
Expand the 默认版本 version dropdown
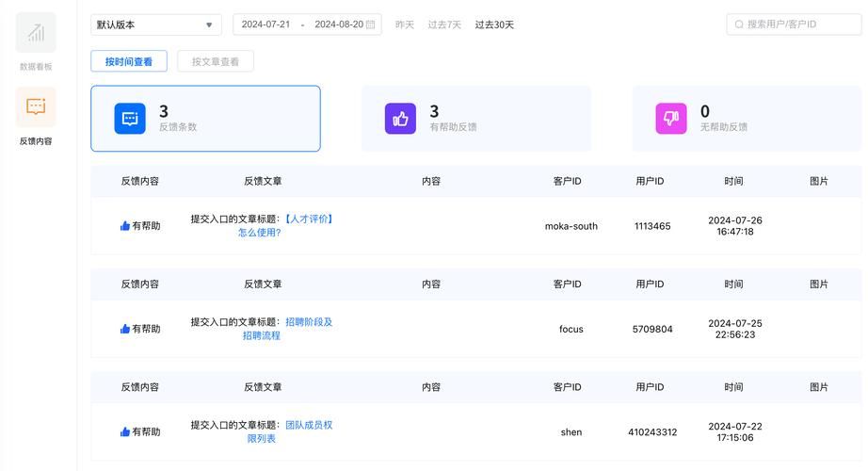tap(156, 24)
